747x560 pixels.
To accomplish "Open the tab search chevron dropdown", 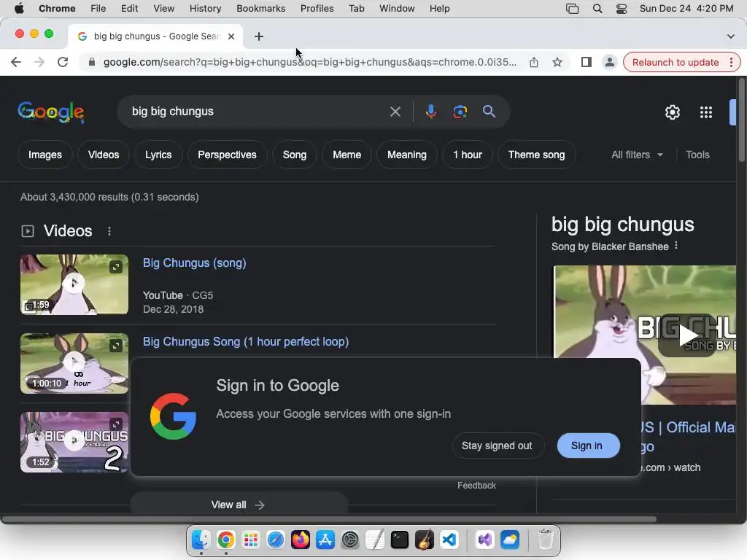I will pos(730,36).
